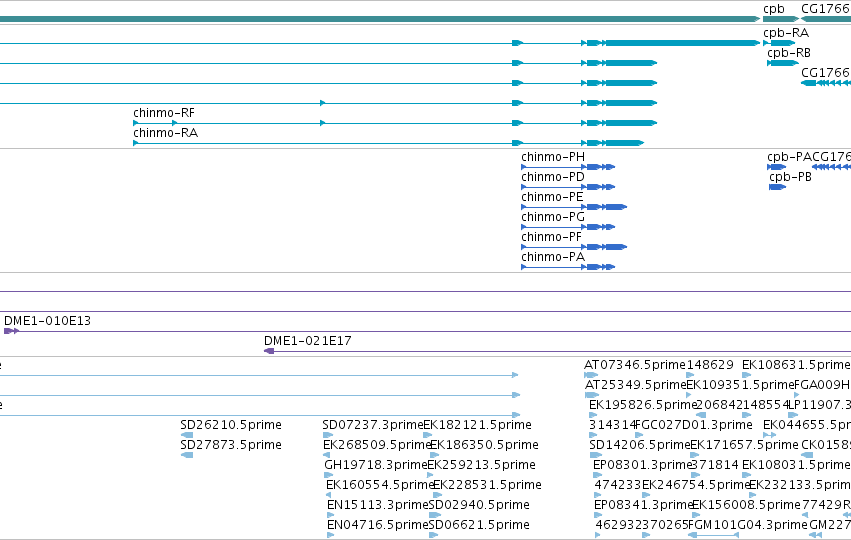This screenshot has width=851, height=540.
Task: Open the chinmo-PH protein feature
Action: pyautogui.click(x=568, y=167)
